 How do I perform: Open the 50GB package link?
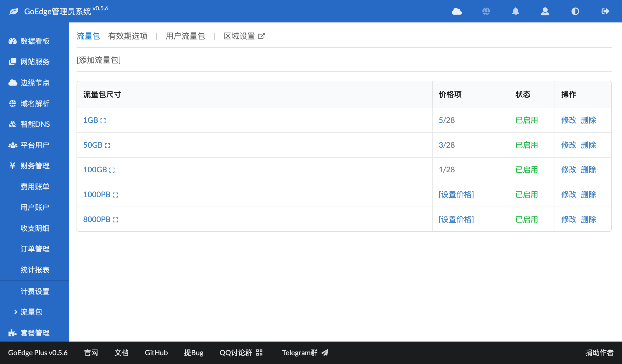[93, 145]
